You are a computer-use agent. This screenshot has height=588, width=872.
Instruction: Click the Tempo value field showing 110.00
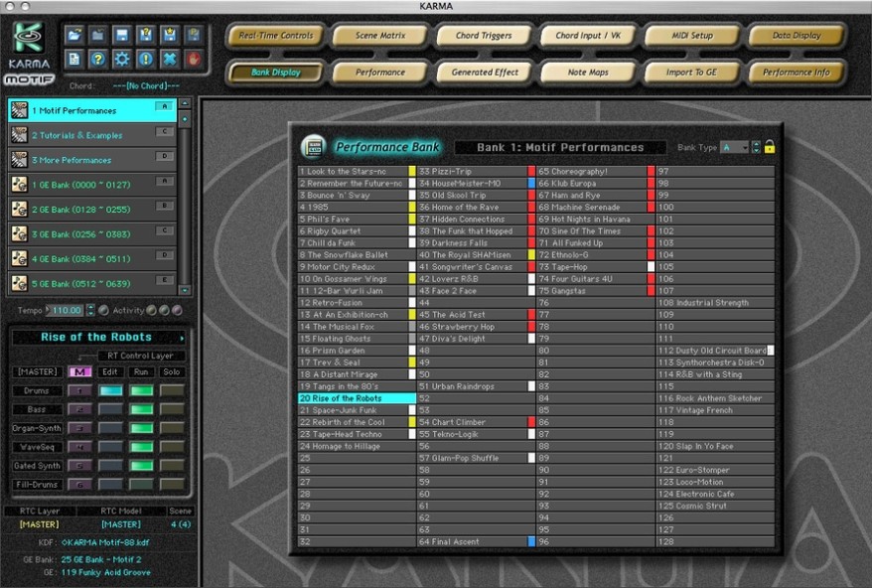coord(67,311)
